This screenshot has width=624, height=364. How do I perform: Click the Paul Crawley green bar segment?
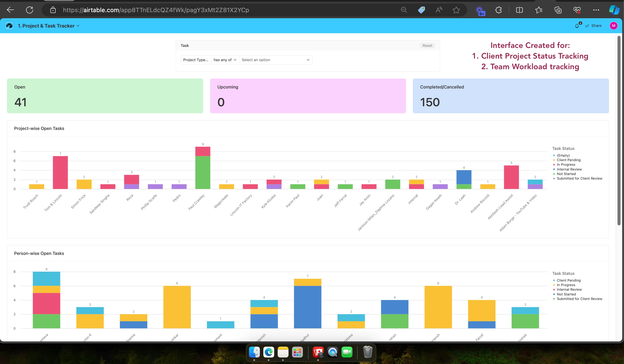pos(202,172)
